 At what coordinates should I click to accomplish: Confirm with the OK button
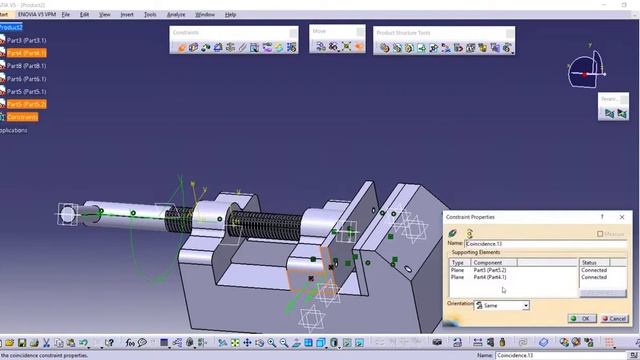pyautogui.click(x=582, y=318)
